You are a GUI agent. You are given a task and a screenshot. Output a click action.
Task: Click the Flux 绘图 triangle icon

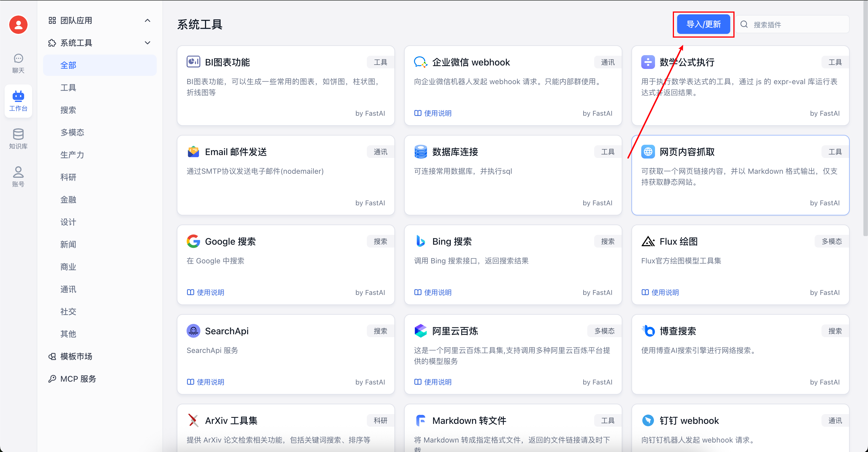click(648, 241)
